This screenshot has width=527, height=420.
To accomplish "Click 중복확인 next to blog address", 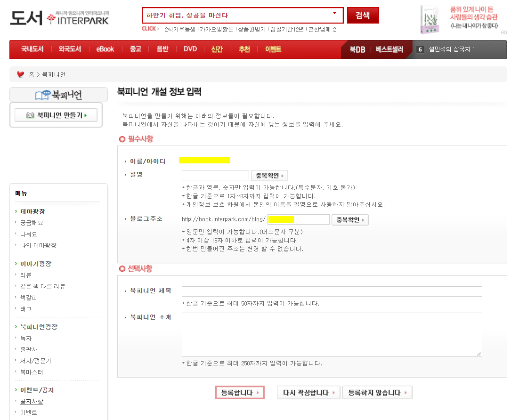I will [x=350, y=220].
